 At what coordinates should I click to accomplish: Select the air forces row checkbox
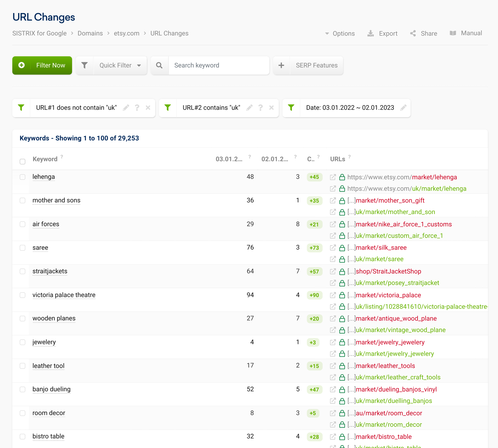pyautogui.click(x=23, y=224)
